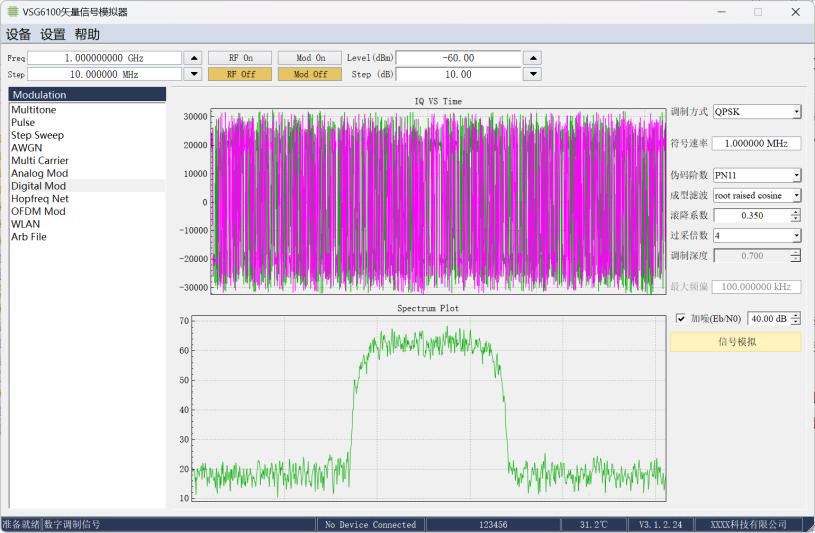Screen dimensions: 815x533
Task: Click 123456 in the status bar
Action: [x=493, y=525]
